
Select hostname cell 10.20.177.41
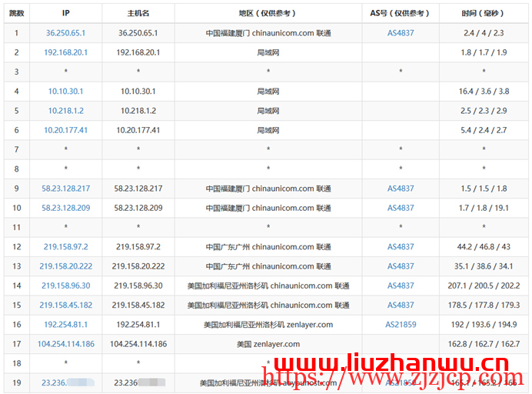pos(138,130)
